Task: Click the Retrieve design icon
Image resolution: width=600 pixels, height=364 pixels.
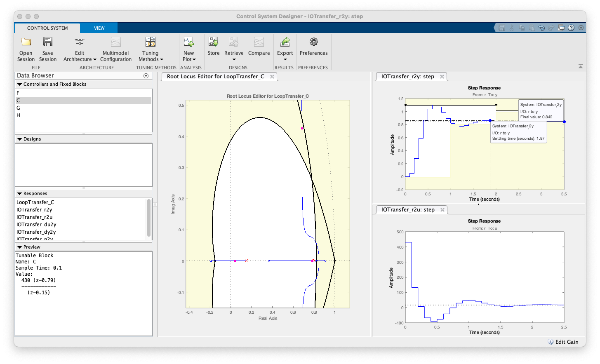Action: (x=234, y=42)
